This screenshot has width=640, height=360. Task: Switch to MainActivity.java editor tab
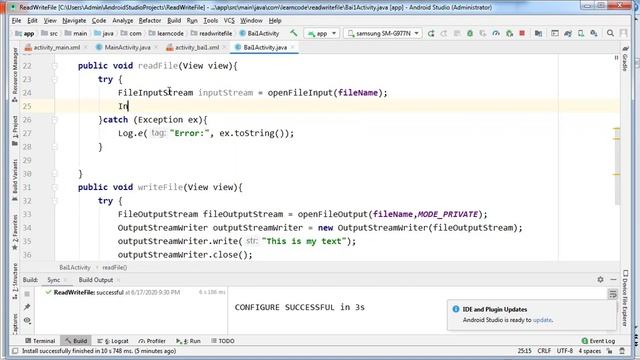(x=127, y=47)
